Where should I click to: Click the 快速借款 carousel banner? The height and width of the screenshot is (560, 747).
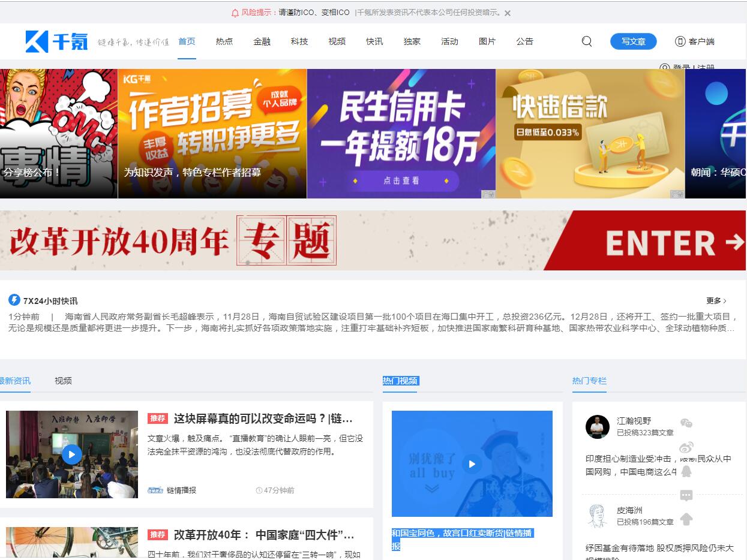pyautogui.click(x=590, y=134)
